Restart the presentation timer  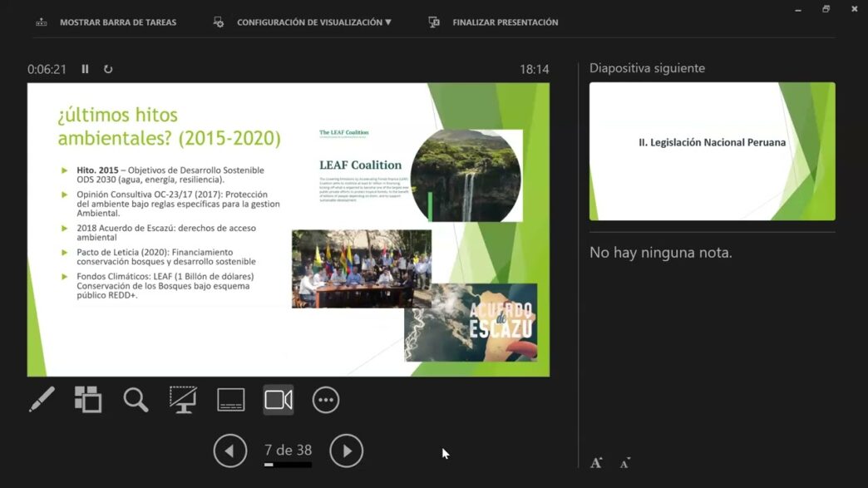click(x=108, y=69)
